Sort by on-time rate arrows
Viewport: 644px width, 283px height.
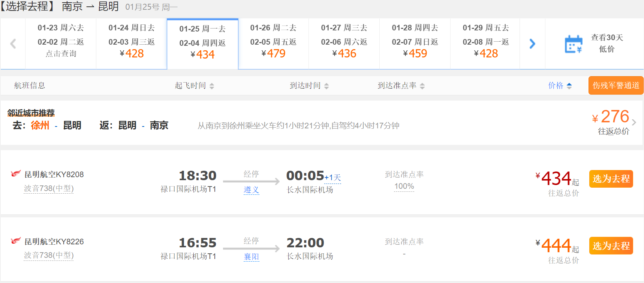[422, 86]
